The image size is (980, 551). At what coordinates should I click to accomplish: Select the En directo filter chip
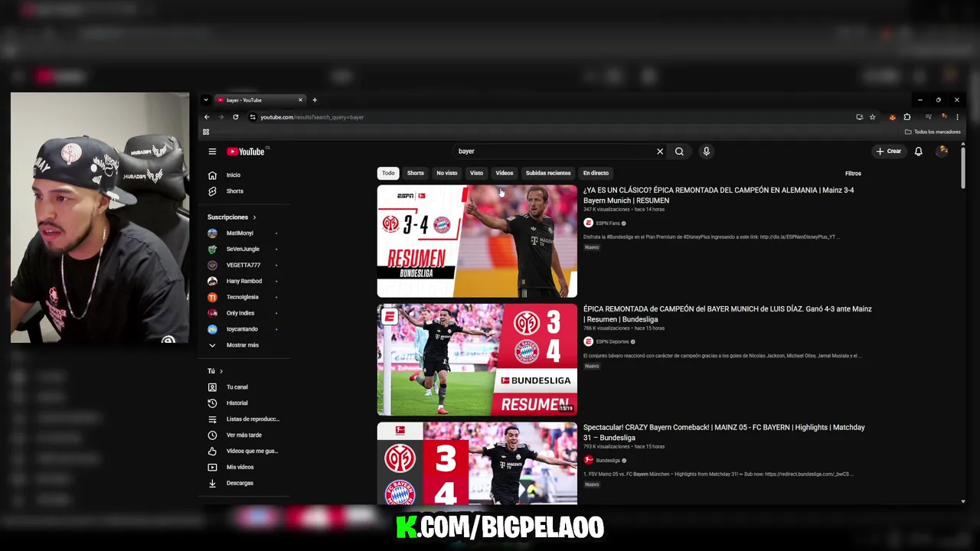pos(596,173)
